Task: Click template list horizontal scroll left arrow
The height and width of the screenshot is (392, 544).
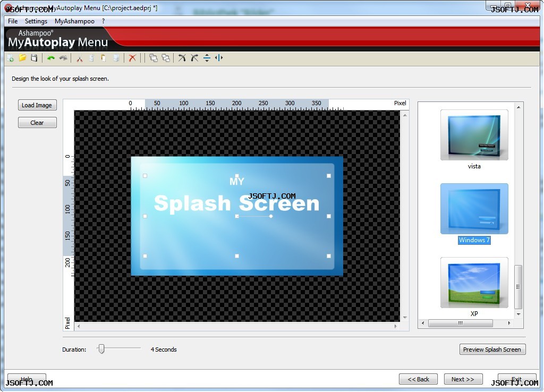Action: pos(423,323)
